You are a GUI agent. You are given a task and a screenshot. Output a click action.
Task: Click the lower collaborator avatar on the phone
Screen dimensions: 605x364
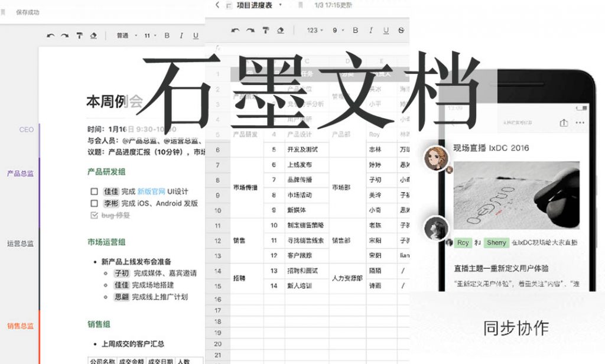436,229
